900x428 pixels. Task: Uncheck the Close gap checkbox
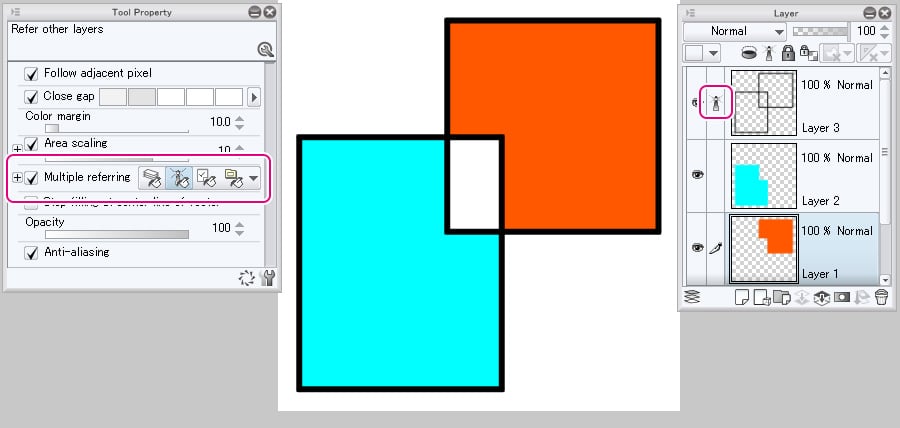click(32, 97)
